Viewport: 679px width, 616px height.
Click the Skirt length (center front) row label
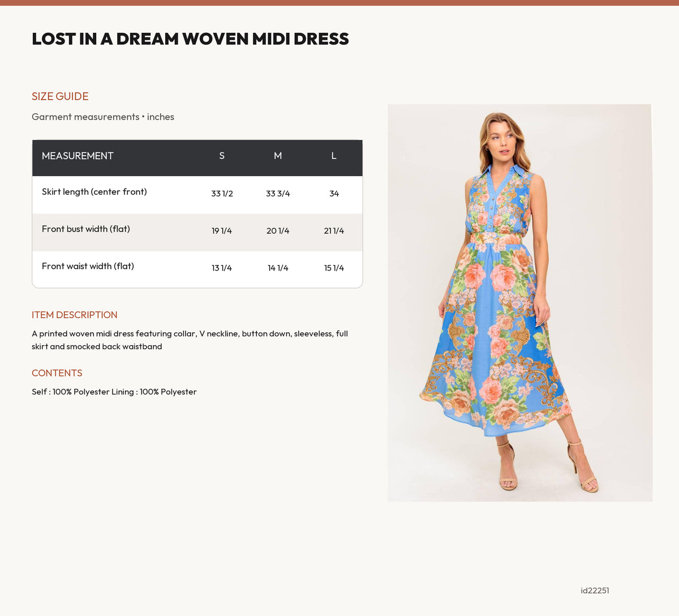click(94, 192)
